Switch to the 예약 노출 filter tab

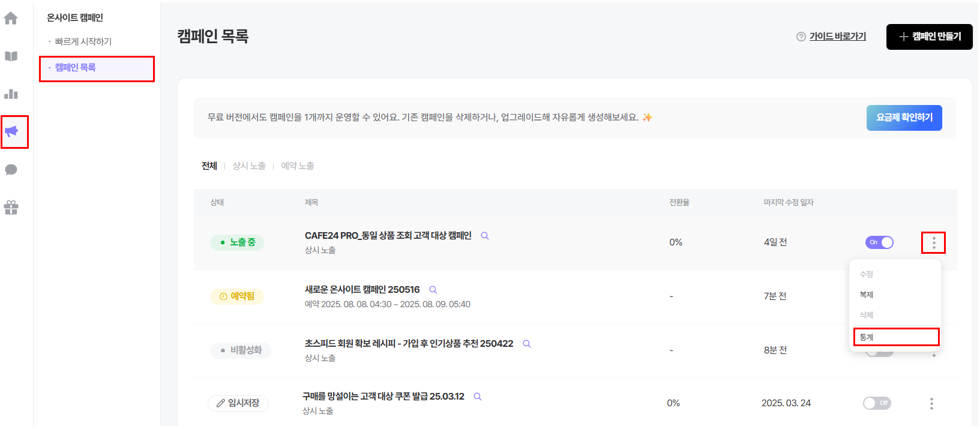point(298,166)
